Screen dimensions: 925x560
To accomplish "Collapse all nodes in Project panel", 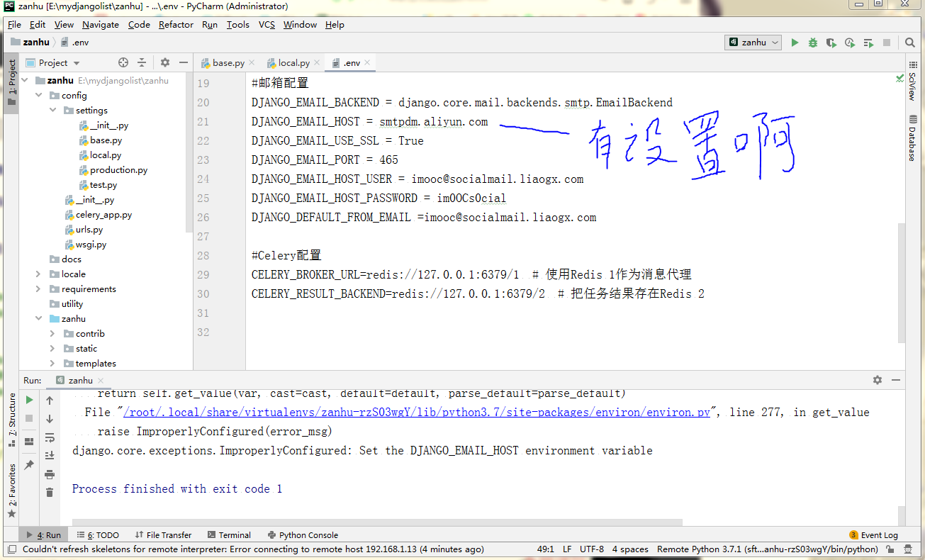I will point(142,62).
